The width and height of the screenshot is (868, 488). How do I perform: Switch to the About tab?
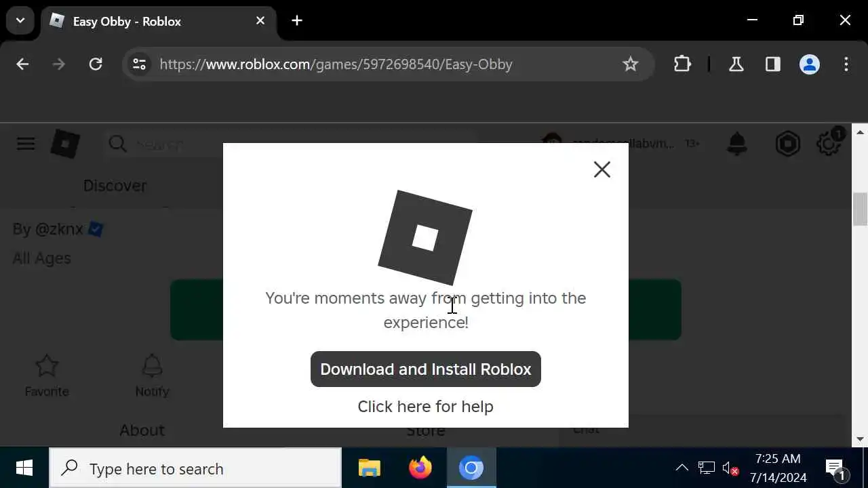142,430
